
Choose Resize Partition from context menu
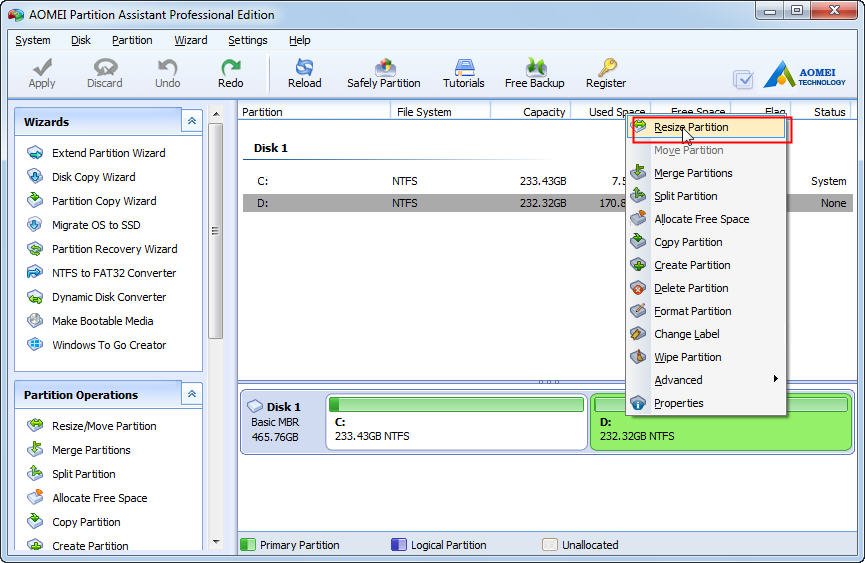[707, 127]
